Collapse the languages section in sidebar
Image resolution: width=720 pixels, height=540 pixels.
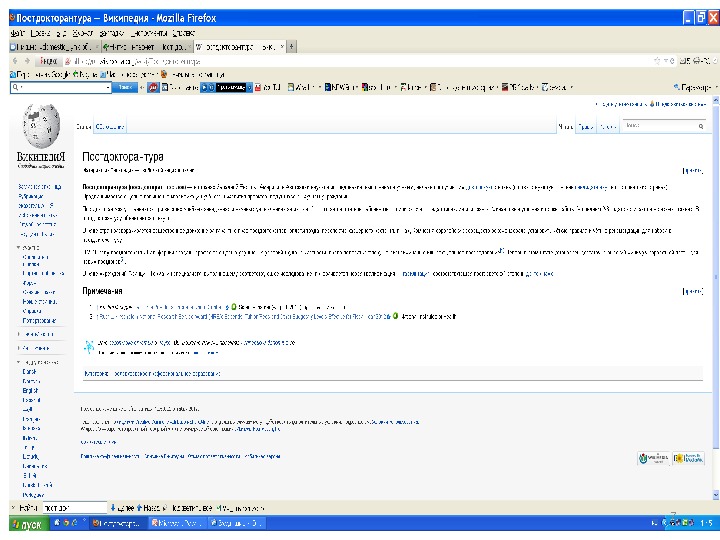(18, 362)
